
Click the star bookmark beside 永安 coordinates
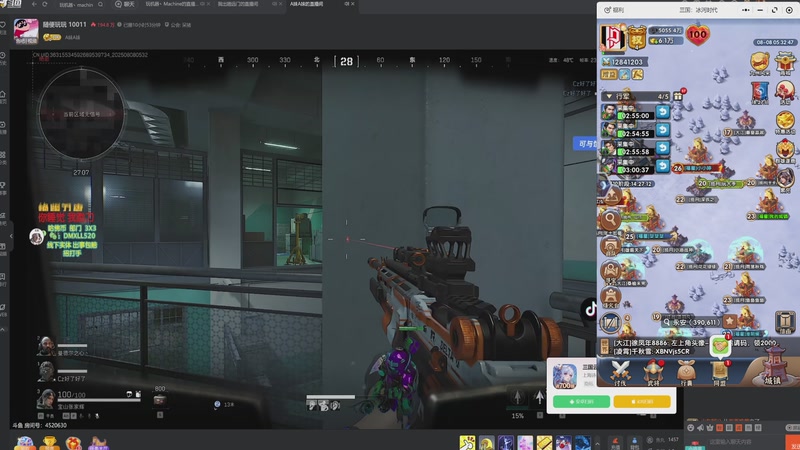pyautogui.click(x=730, y=321)
